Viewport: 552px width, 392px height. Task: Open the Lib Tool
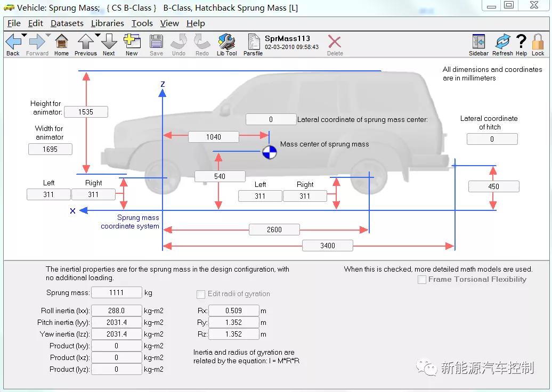pos(226,44)
